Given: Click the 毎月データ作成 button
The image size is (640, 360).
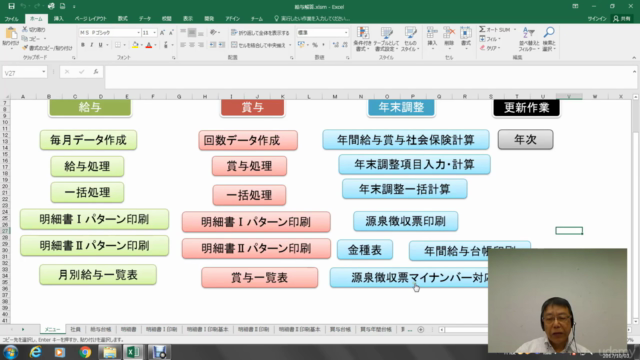Looking at the screenshot, I should pyautogui.click(x=88, y=140).
